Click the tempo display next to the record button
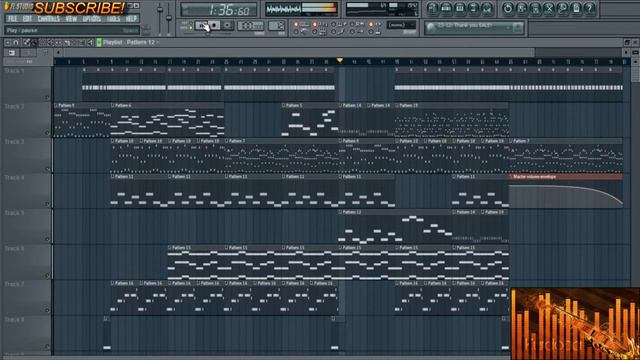The width and height of the screenshot is (640, 360). click(x=251, y=26)
